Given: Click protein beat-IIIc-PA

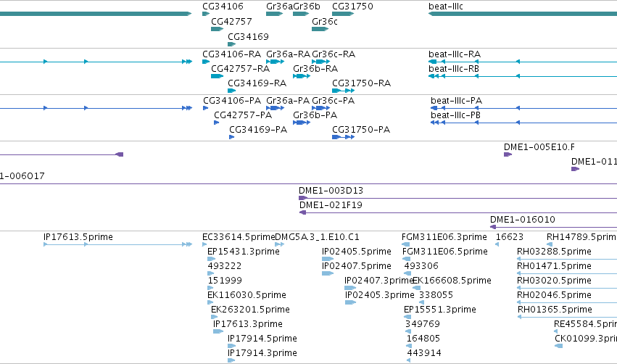Looking at the screenshot, I should point(457,100).
